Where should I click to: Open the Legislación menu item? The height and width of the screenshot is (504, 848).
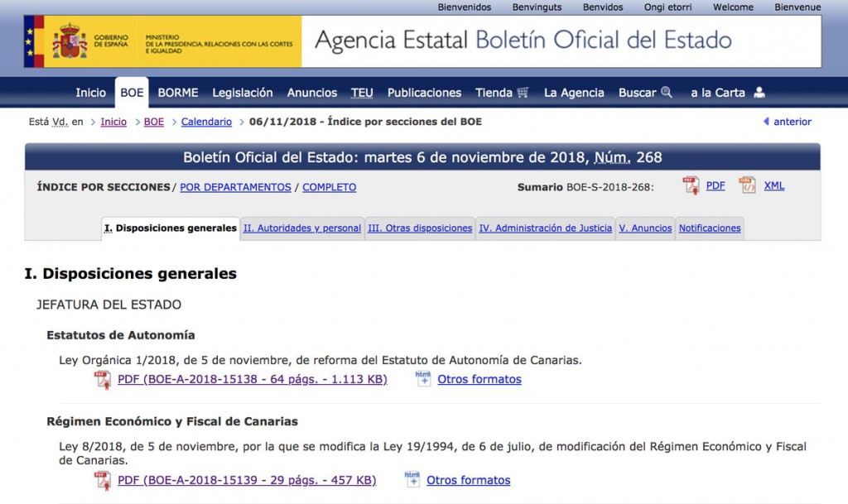click(x=243, y=93)
